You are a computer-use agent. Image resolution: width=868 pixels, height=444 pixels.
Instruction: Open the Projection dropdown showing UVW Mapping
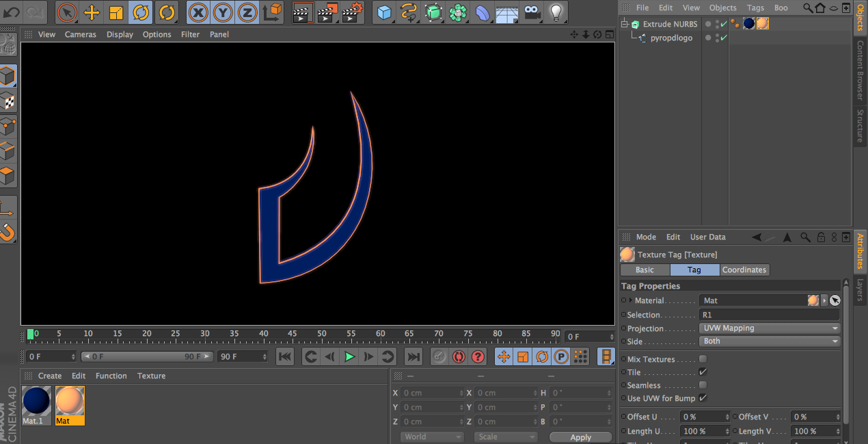tap(770, 328)
